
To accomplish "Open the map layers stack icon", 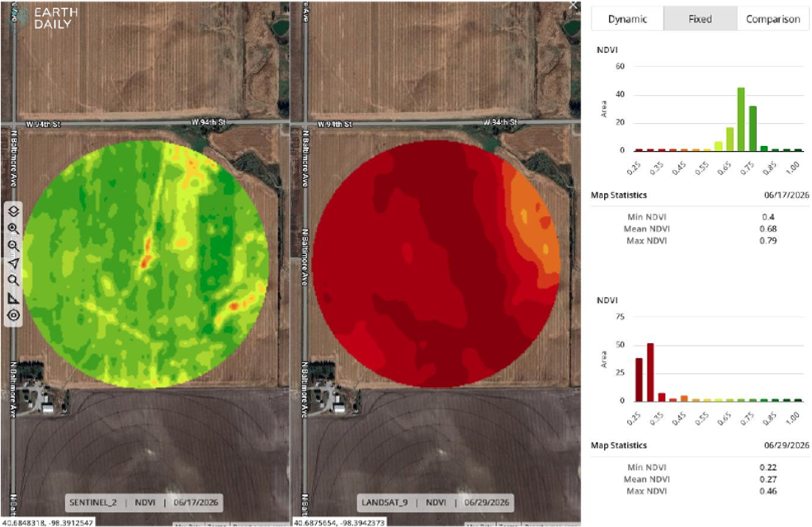I will [14, 211].
